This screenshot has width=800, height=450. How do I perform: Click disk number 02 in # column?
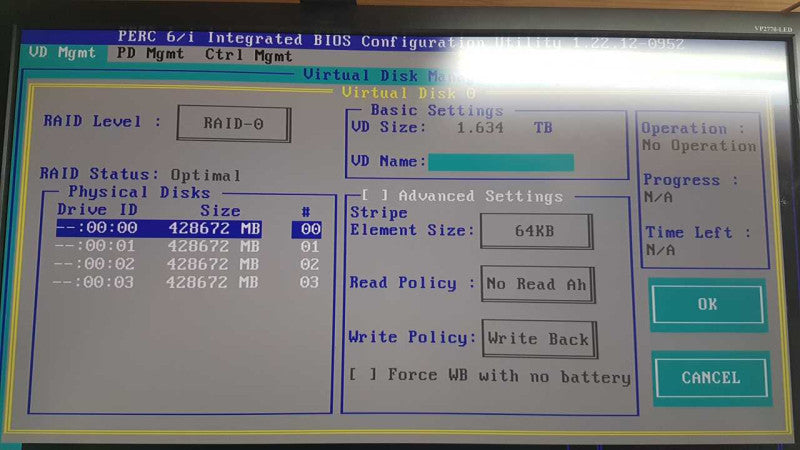point(309,265)
